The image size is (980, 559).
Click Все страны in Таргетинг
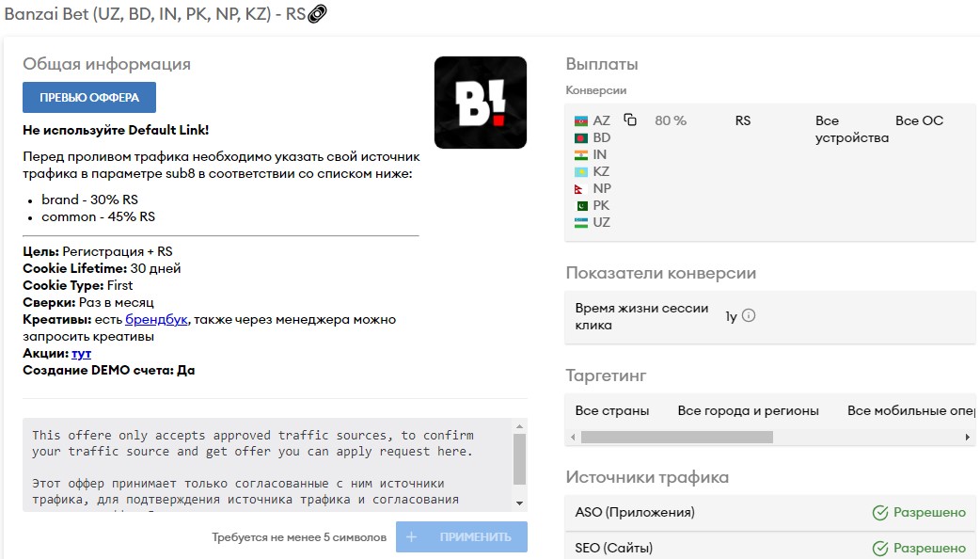pyautogui.click(x=612, y=411)
